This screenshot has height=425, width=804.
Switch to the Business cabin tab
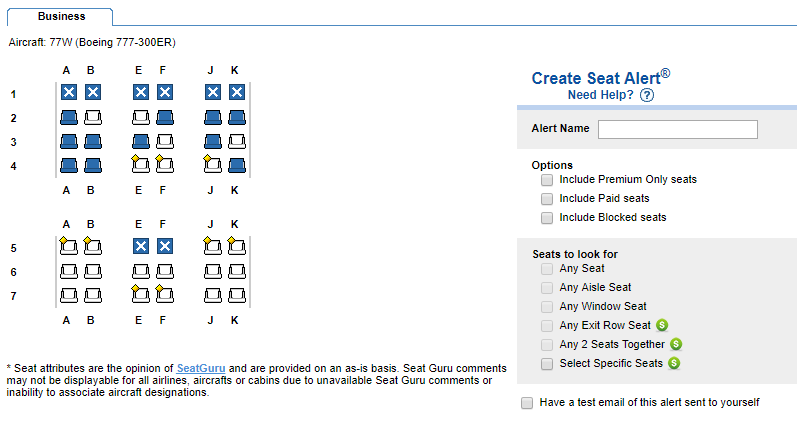[x=61, y=16]
